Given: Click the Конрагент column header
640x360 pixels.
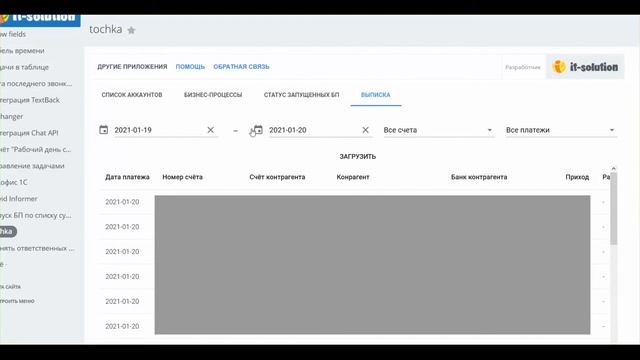Looking at the screenshot, I should pos(353,177).
